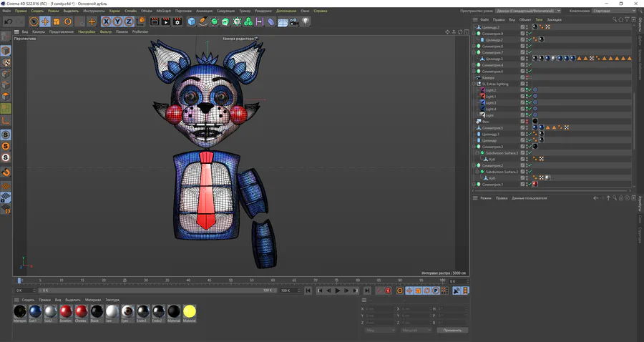Toggle layer checkbox of Камера
The height and width of the screenshot is (342, 644).
point(522,77)
